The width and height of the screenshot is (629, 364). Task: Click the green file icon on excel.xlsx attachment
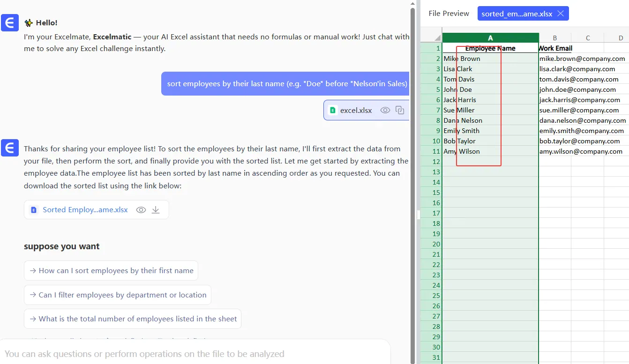(x=333, y=111)
